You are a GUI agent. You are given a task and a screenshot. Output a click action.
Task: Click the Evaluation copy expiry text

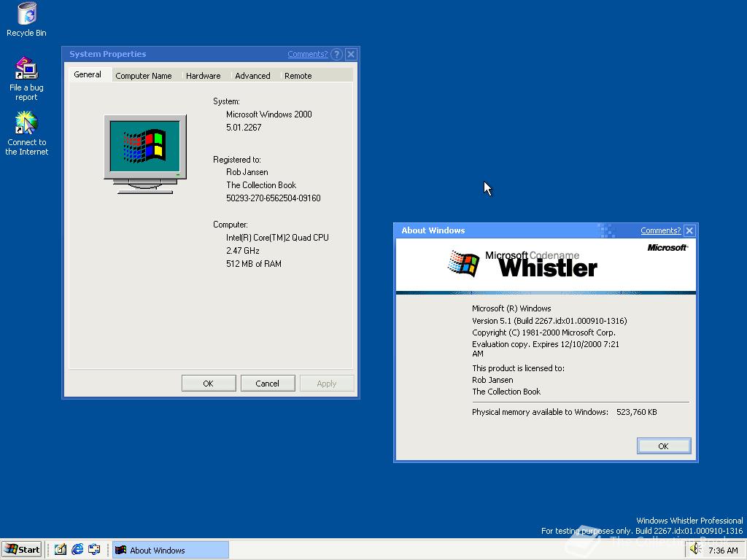point(546,349)
